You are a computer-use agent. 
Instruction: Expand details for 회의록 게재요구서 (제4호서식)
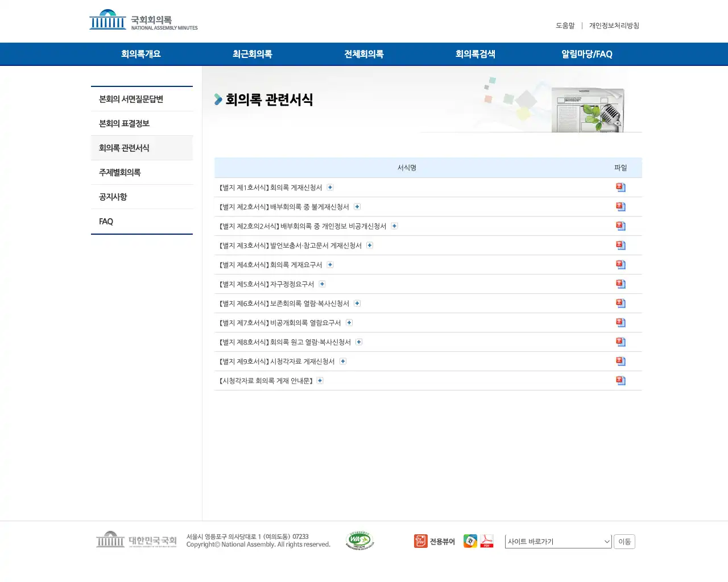(330, 265)
